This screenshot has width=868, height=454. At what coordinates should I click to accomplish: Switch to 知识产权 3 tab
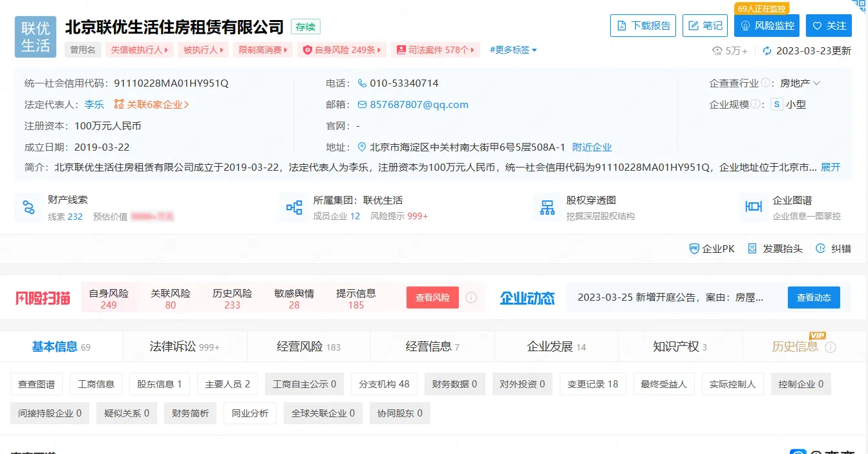[x=680, y=347]
